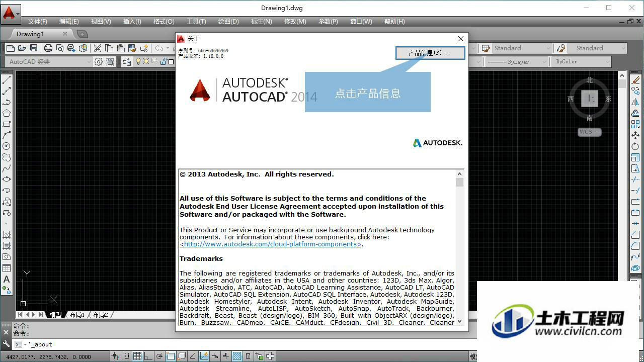Open the 编辑(E) menu
644x362 pixels.
point(69,22)
